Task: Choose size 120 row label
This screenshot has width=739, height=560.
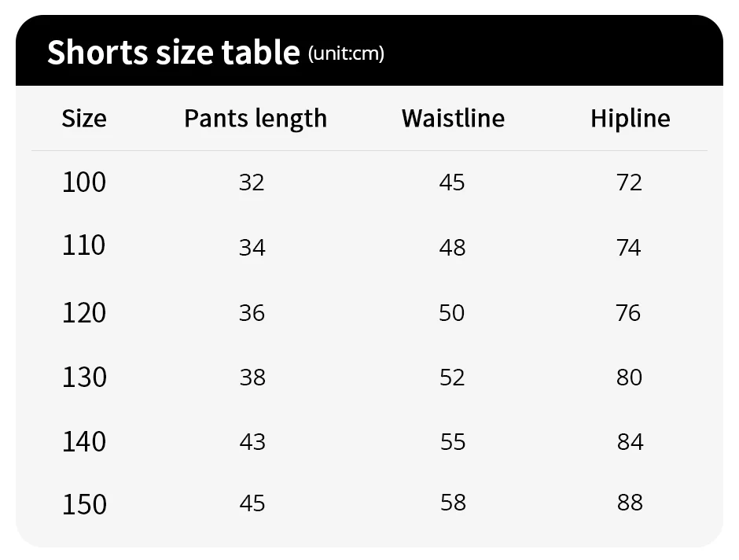Action: point(84,313)
